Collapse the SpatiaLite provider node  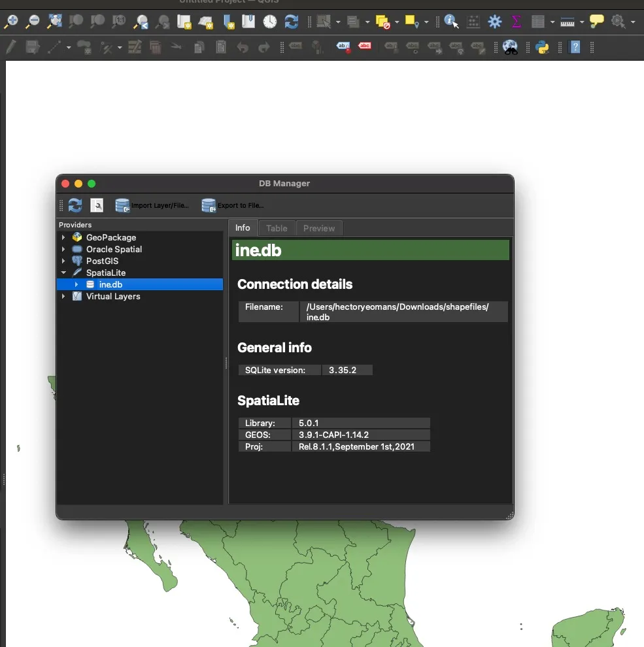pos(63,273)
